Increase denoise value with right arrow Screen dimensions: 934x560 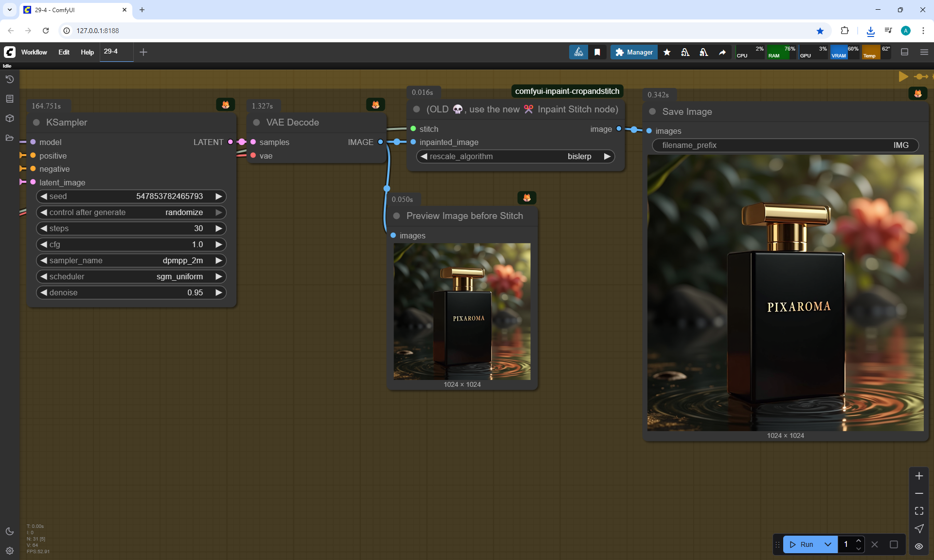click(219, 293)
